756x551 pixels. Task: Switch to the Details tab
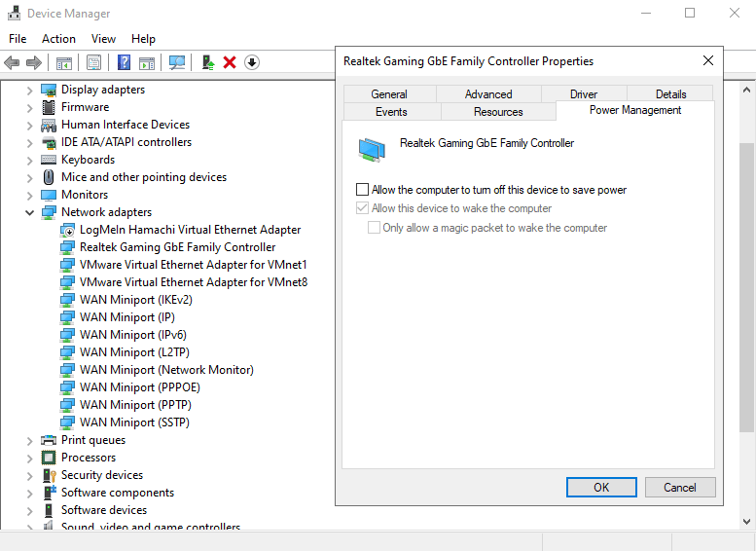point(670,94)
